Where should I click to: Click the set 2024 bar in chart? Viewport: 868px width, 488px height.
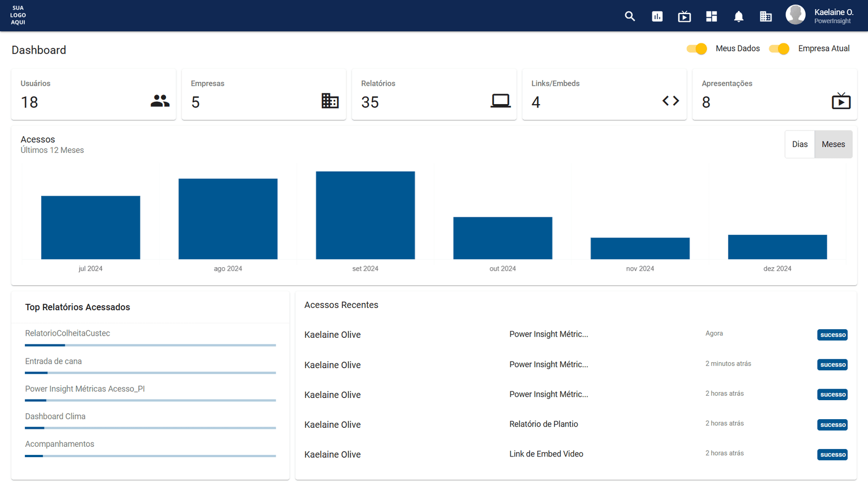point(365,215)
